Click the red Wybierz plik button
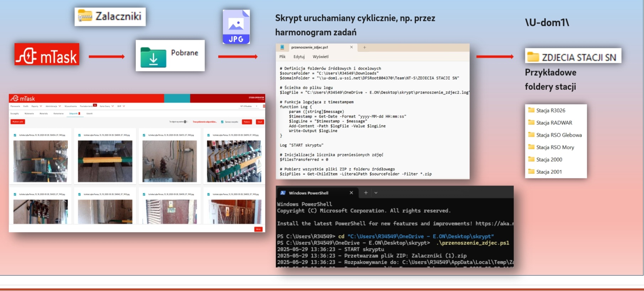 pyautogui.click(x=17, y=122)
